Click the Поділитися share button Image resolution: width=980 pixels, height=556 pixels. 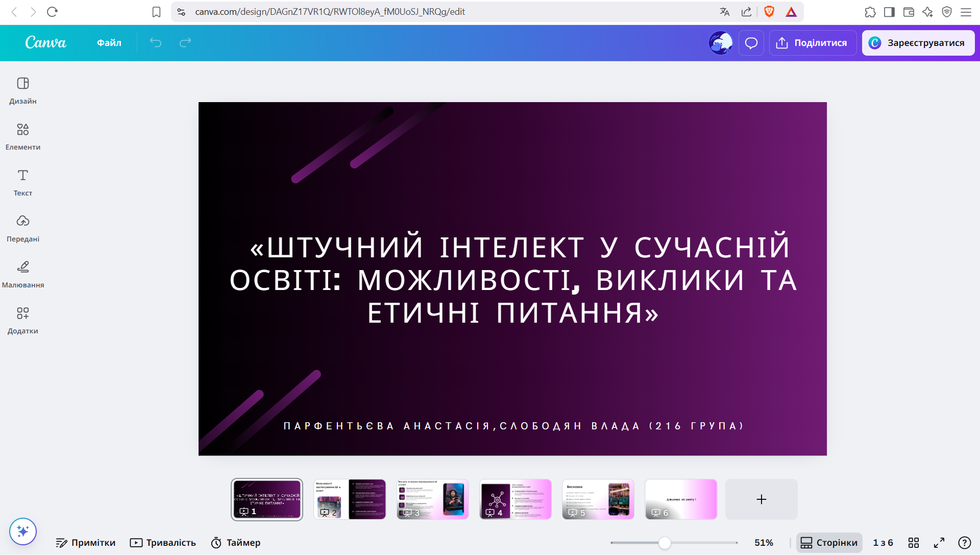(x=813, y=43)
